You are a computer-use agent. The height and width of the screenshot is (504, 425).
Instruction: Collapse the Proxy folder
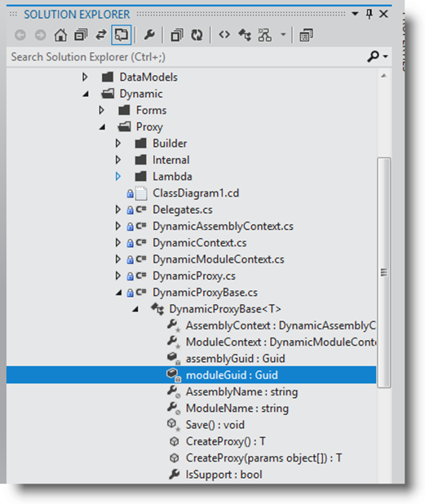[102, 127]
